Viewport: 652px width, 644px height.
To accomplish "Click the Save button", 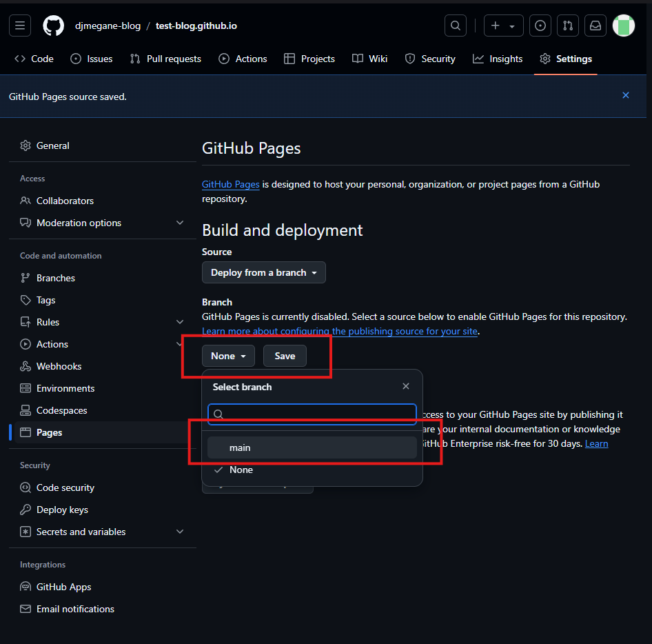I will click(285, 356).
